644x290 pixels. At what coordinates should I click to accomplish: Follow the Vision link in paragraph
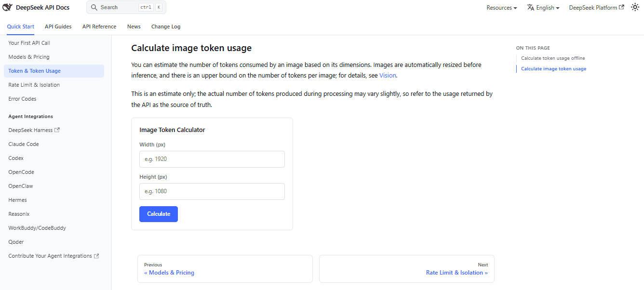[388, 76]
